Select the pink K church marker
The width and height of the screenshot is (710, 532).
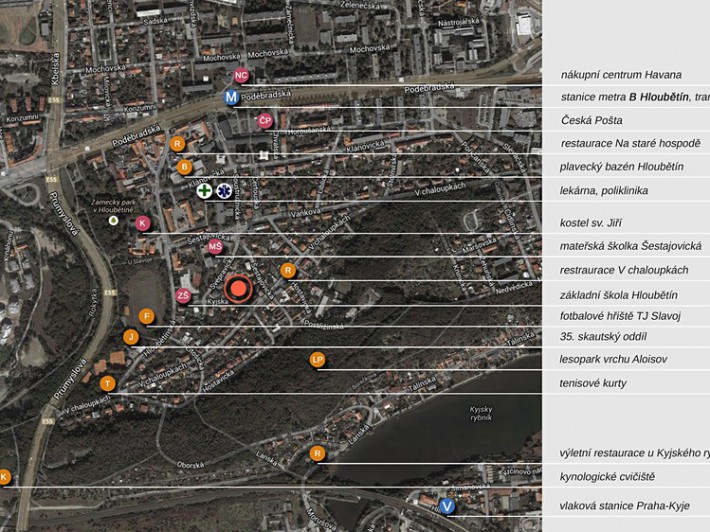coord(143,223)
